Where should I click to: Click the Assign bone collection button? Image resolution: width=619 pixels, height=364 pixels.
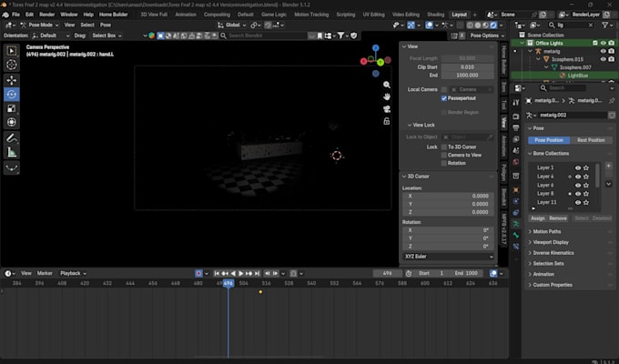click(538, 218)
